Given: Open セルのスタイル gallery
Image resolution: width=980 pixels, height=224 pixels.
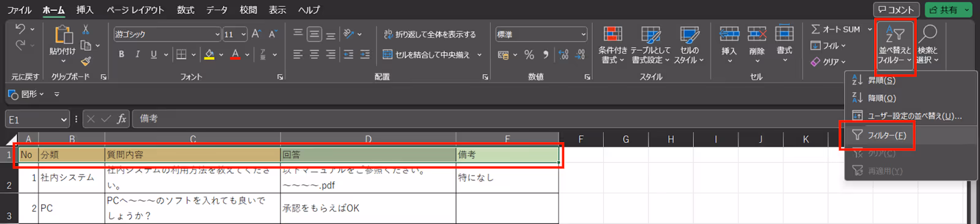Looking at the screenshot, I should click(689, 45).
